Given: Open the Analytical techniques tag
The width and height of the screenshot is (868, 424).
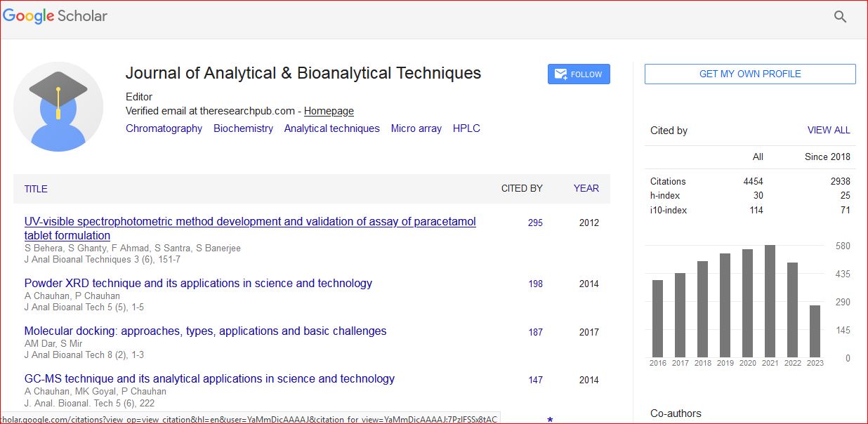Looking at the screenshot, I should (331, 128).
